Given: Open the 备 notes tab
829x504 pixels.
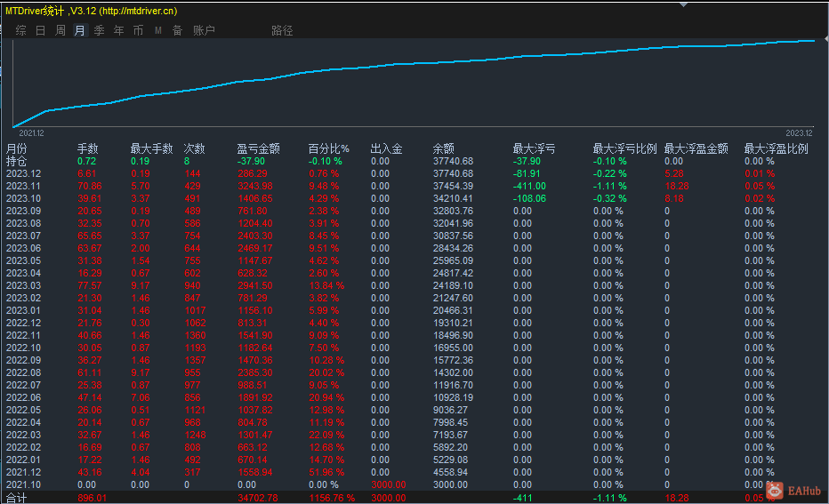Looking at the screenshot, I should (177, 30).
